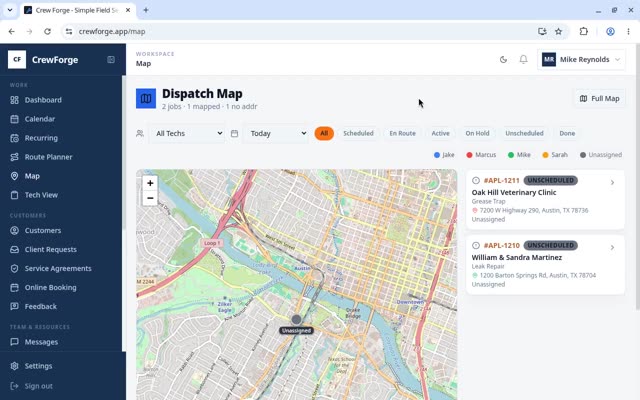The image size is (640, 400).
Task: Click Marcus red legend dot
Action: [x=469, y=155]
